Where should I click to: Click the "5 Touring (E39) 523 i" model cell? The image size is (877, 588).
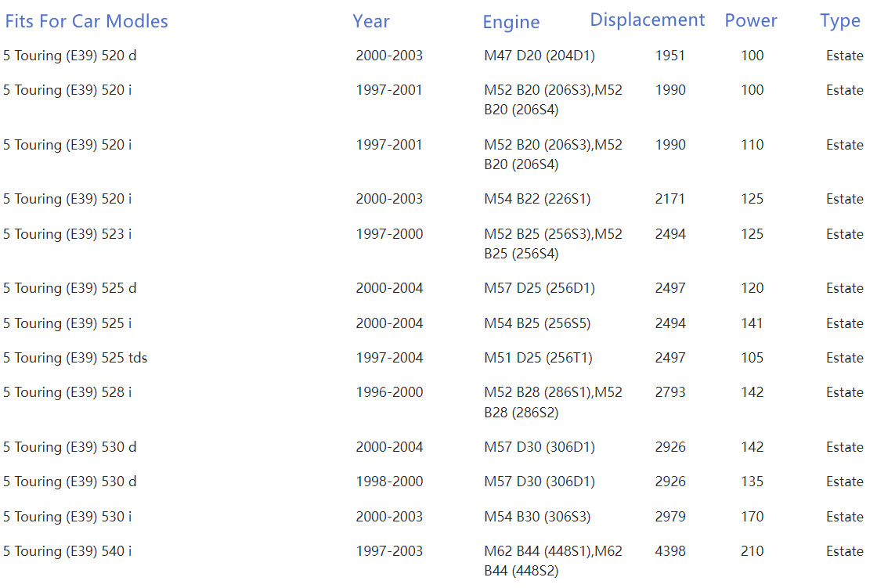tap(67, 234)
